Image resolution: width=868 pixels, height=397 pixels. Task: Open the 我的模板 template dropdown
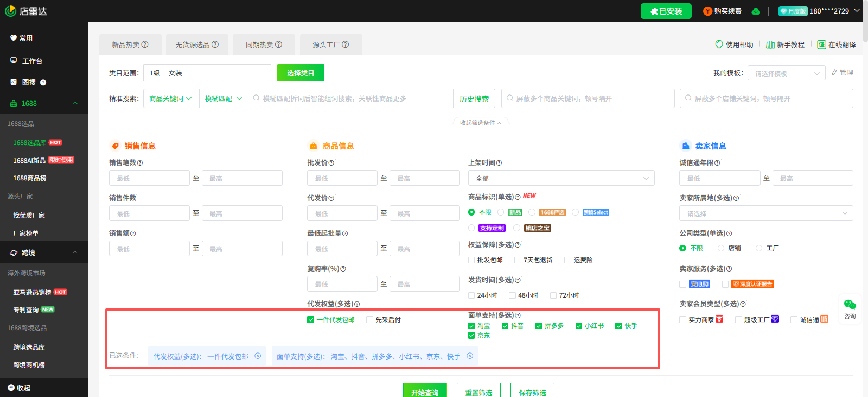tap(787, 73)
